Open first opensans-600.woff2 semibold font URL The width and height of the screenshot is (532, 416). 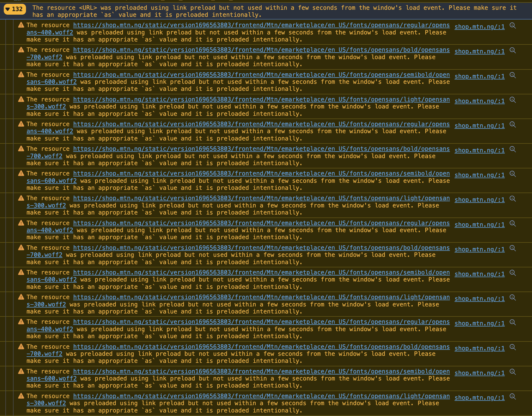(x=238, y=78)
